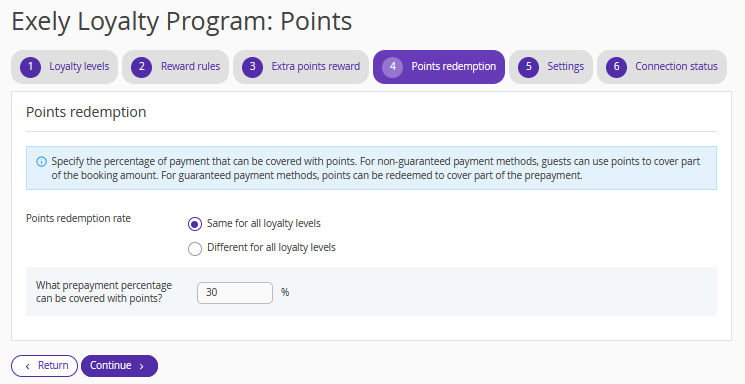Click the step 6 number badge

(x=616, y=67)
